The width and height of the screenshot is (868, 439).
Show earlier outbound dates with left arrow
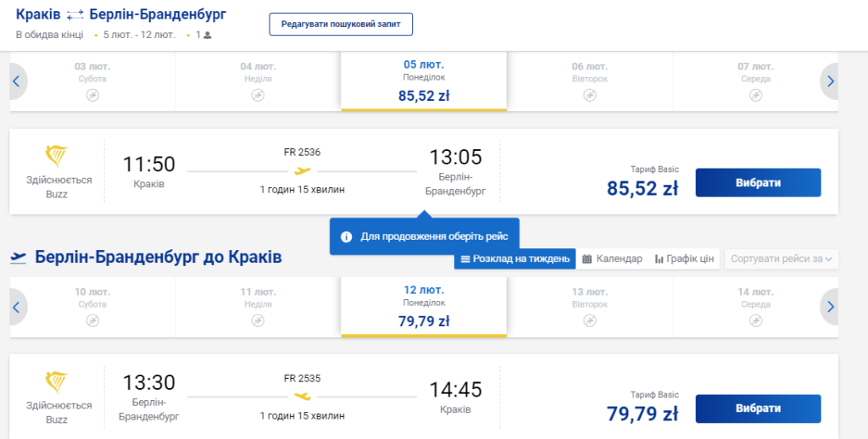tap(17, 81)
